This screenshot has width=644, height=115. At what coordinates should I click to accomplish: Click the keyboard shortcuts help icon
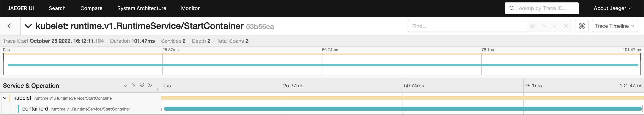pyautogui.click(x=582, y=26)
